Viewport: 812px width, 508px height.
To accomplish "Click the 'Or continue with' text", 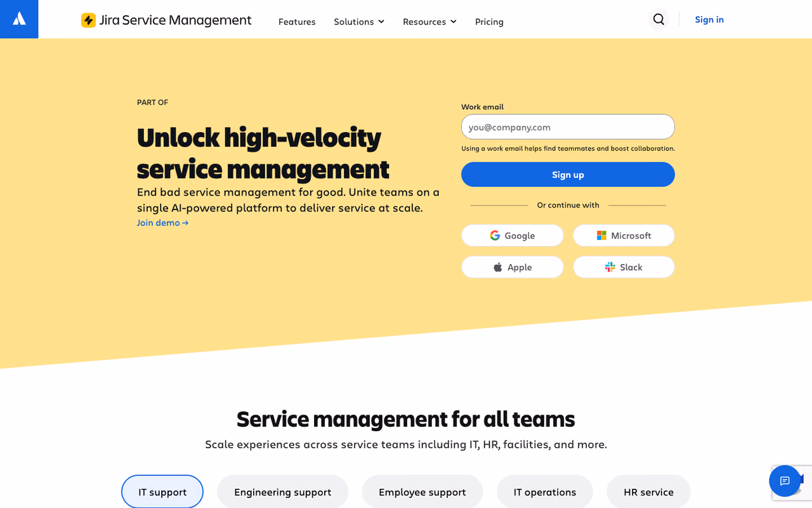I will coord(568,205).
